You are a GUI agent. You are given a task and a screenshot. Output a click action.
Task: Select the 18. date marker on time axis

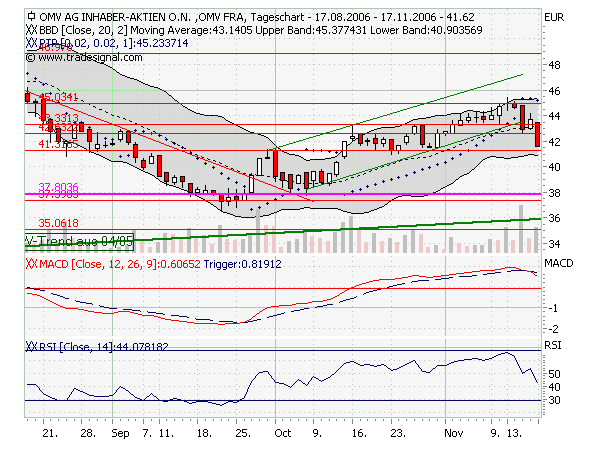tap(204, 433)
